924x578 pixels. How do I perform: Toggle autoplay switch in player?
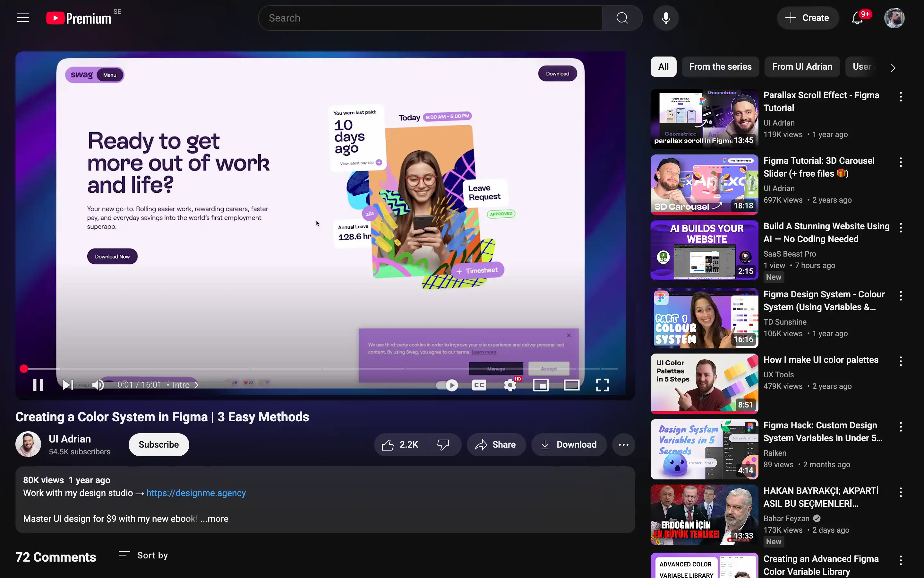click(447, 385)
